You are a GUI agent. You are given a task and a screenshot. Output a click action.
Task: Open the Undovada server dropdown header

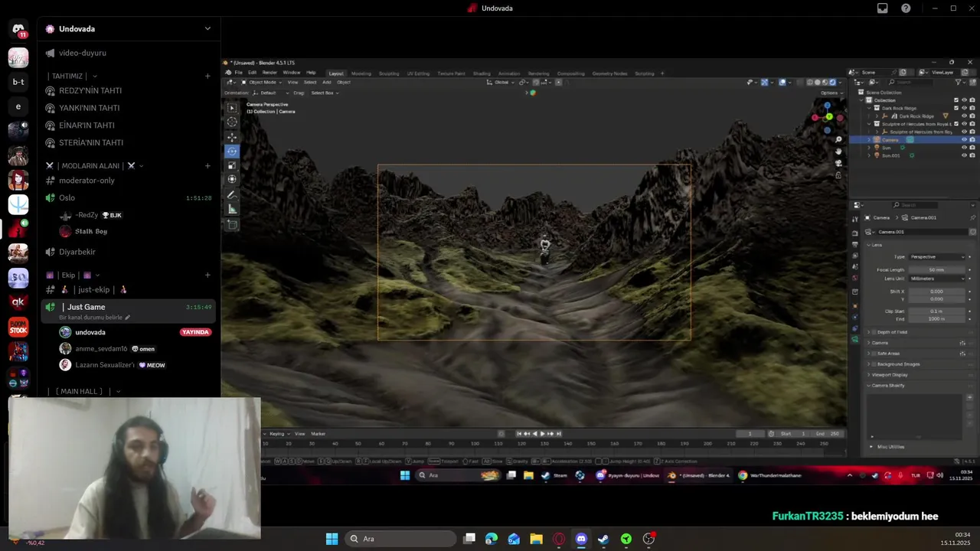pyautogui.click(x=129, y=29)
